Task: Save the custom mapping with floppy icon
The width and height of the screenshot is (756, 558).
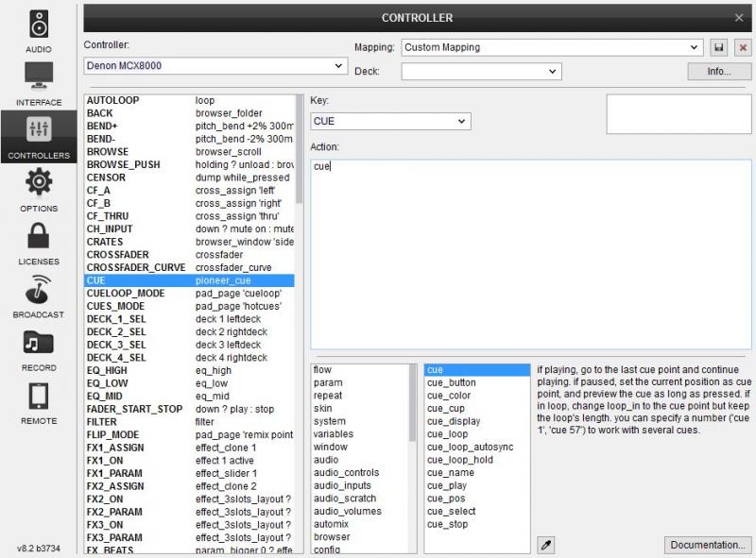Action: (x=719, y=47)
